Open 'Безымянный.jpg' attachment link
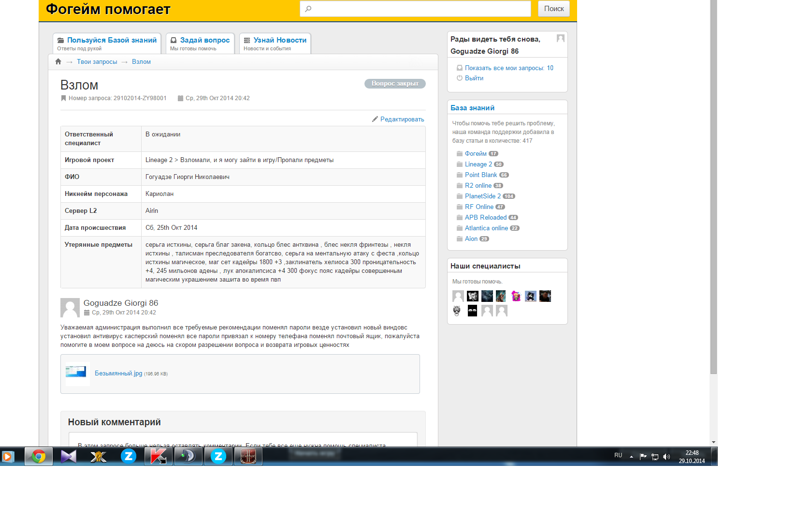The image size is (812, 508). [x=118, y=374]
